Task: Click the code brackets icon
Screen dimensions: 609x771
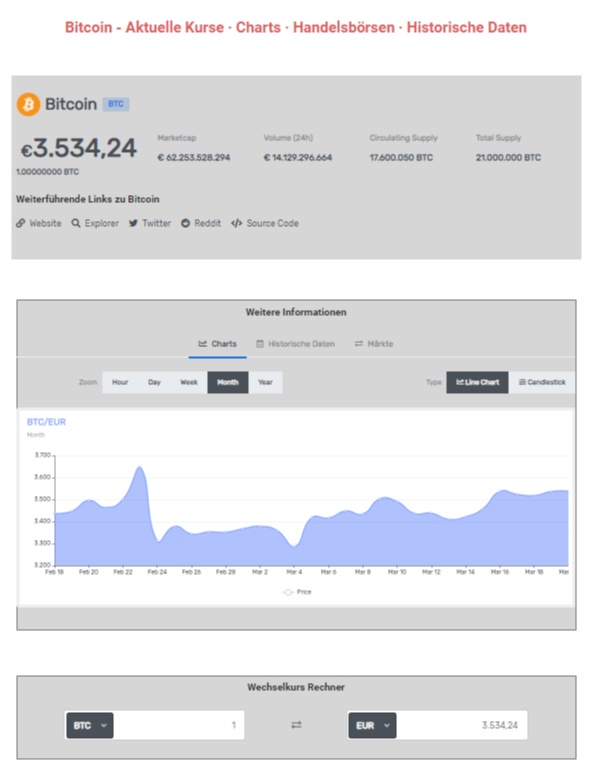Action: [236, 223]
